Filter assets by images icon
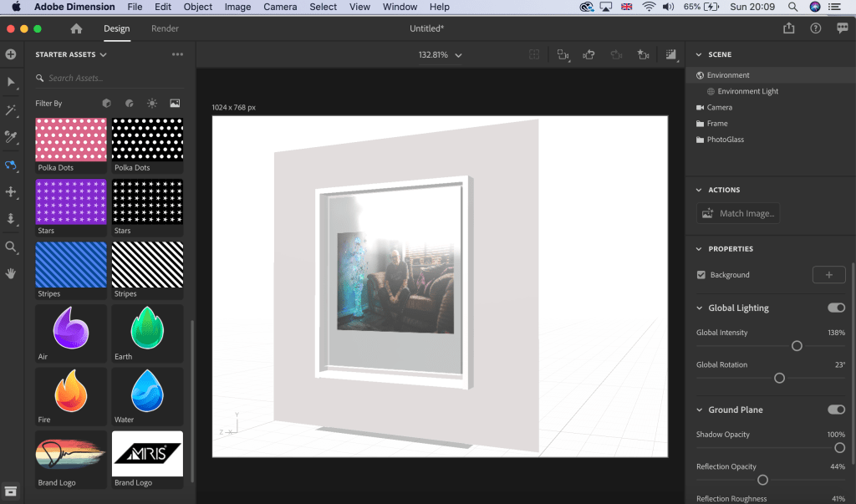 point(175,104)
